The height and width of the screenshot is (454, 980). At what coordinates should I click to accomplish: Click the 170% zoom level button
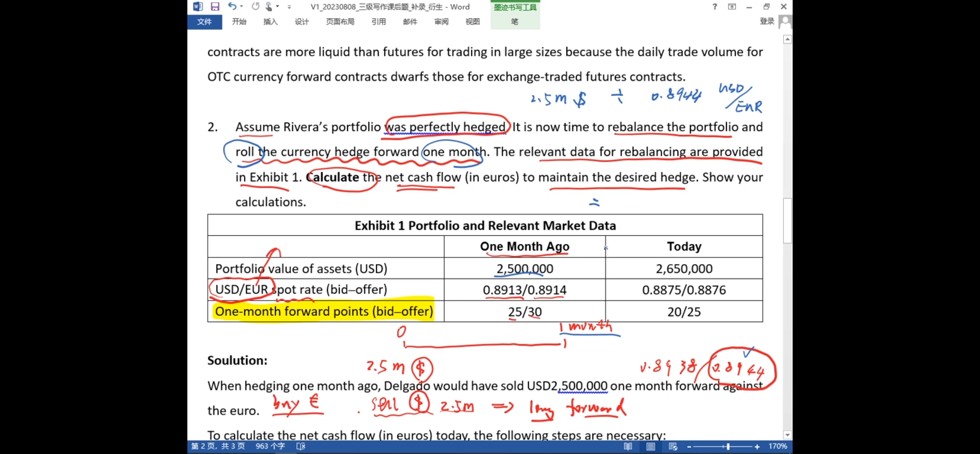click(x=777, y=446)
